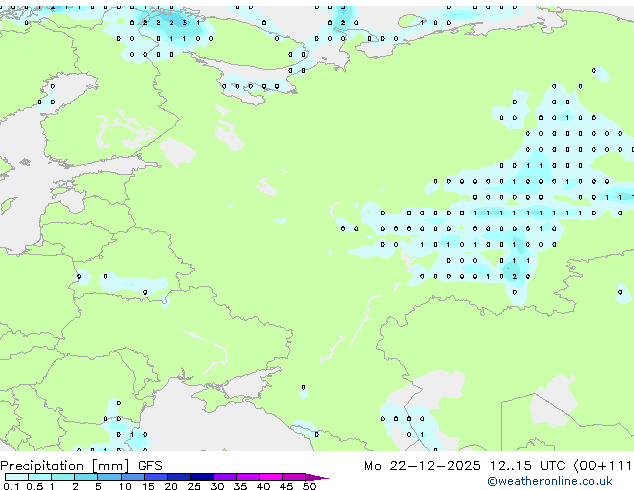634x490 pixels.
Task: Select the legend swatch between 45 and 50
Action: (294, 477)
